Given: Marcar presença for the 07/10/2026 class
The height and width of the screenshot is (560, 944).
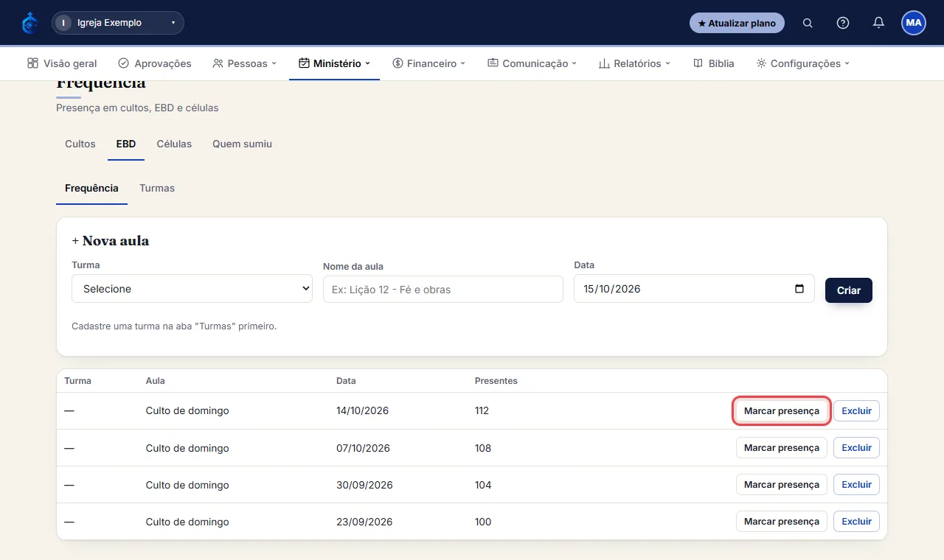Looking at the screenshot, I should pyautogui.click(x=782, y=447).
